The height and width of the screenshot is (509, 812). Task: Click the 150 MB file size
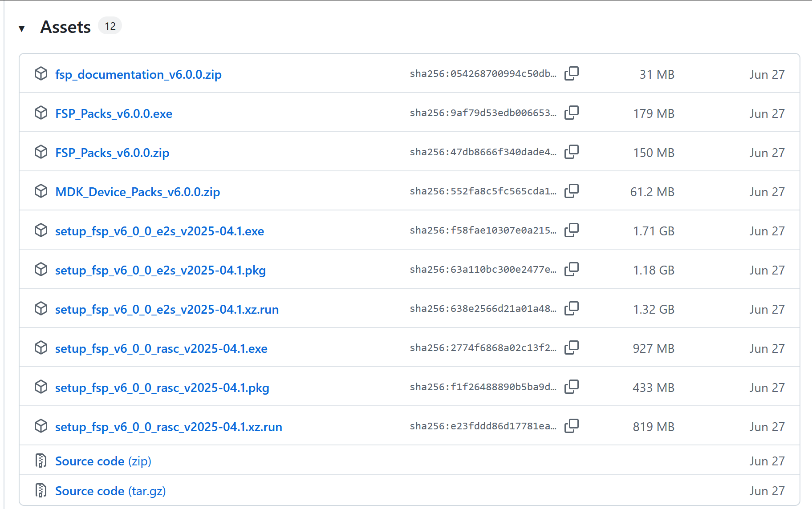654,153
